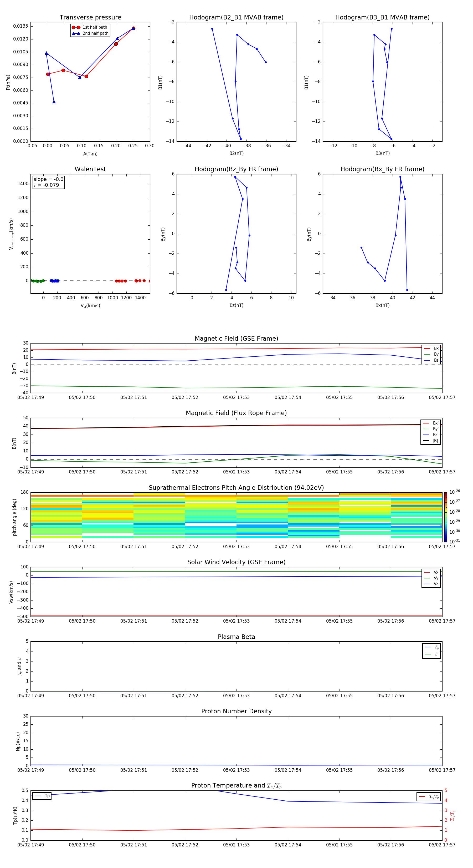The image size is (473, 868).
Task: Click the 'Hodogram(B3_B1 MVAB frame)' title
Action: pos(382,18)
